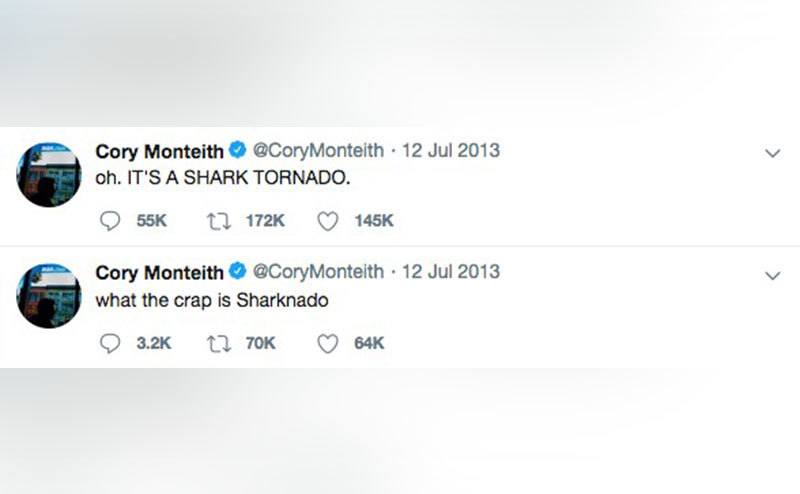The image size is (800, 494).
Task: Click verified badge on second tweet
Action: click(236, 272)
